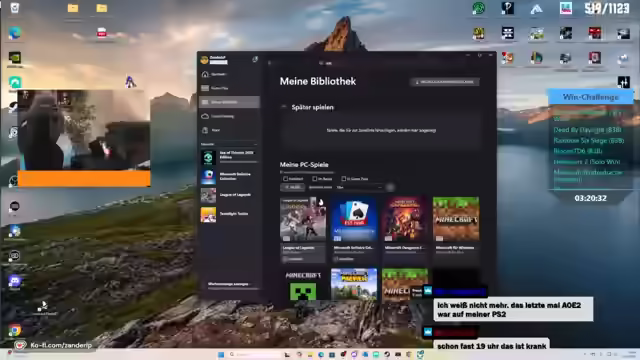Click the Filter button under Meine PC-Spiele
The height and width of the screenshot is (360, 640).
[293, 187]
